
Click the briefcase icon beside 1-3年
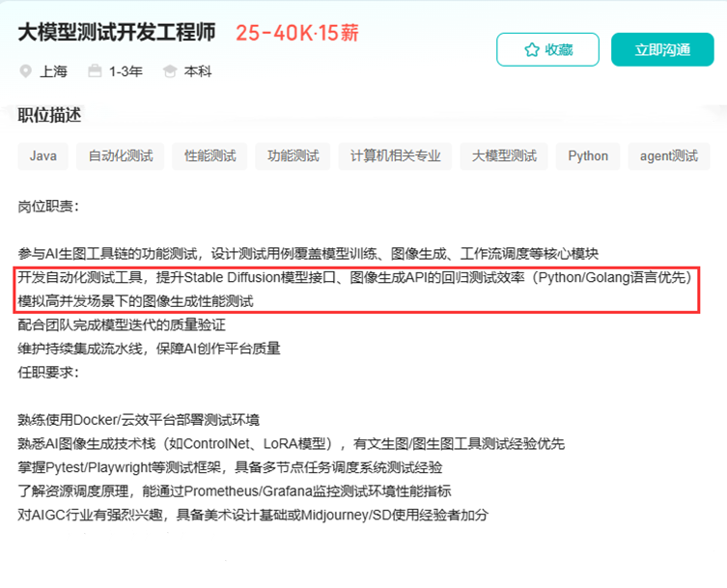[95, 71]
